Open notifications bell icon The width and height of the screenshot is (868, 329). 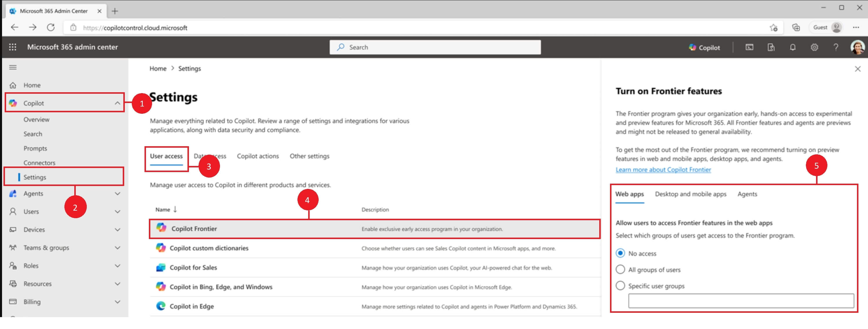point(793,48)
